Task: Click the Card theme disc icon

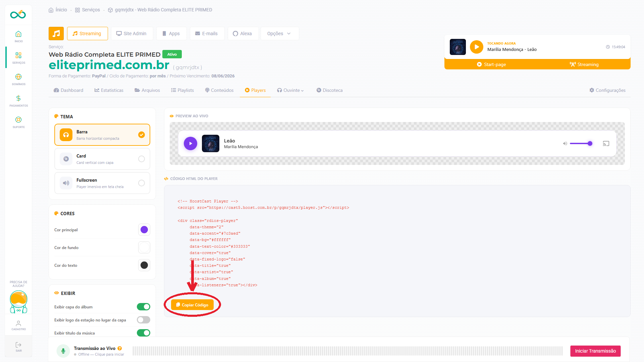Action: 66,159
